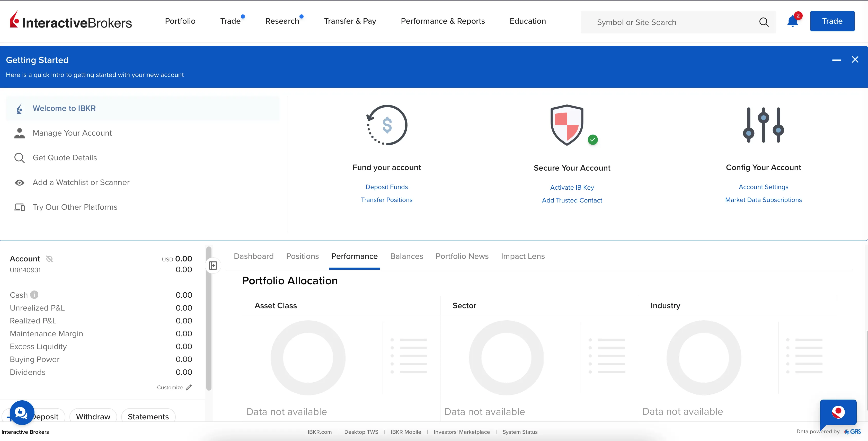Click the Manage Your Account person icon

point(20,133)
